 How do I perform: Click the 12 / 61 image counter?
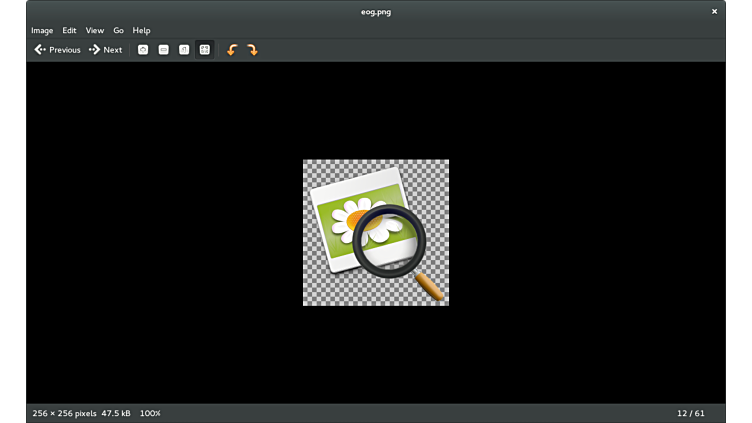pyautogui.click(x=690, y=413)
